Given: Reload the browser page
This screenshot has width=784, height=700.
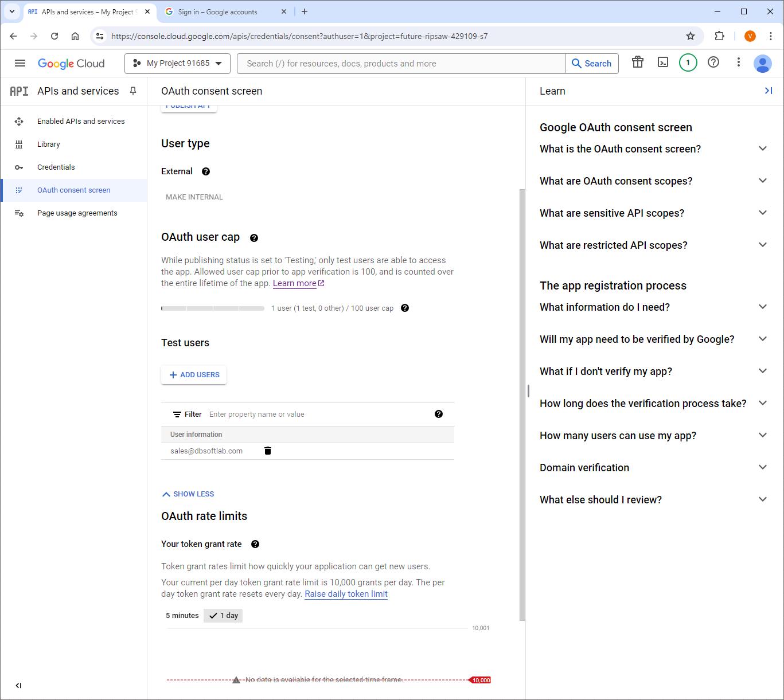Looking at the screenshot, I should [54, 36].
